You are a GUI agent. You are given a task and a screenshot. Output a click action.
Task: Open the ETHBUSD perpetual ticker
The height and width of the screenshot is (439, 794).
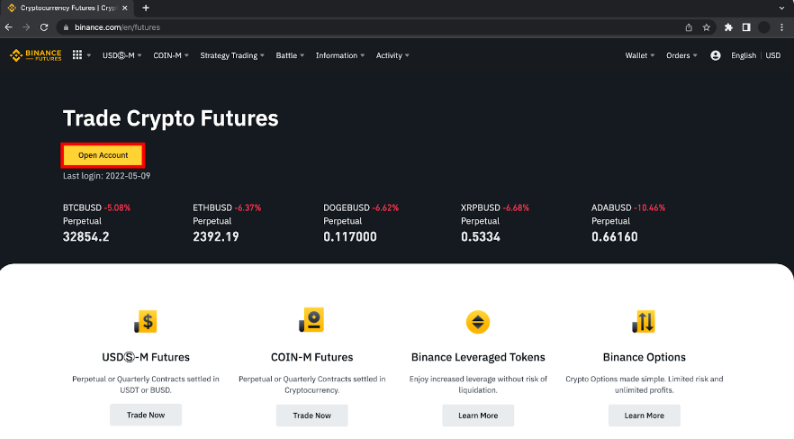click(x=226, y=222)
